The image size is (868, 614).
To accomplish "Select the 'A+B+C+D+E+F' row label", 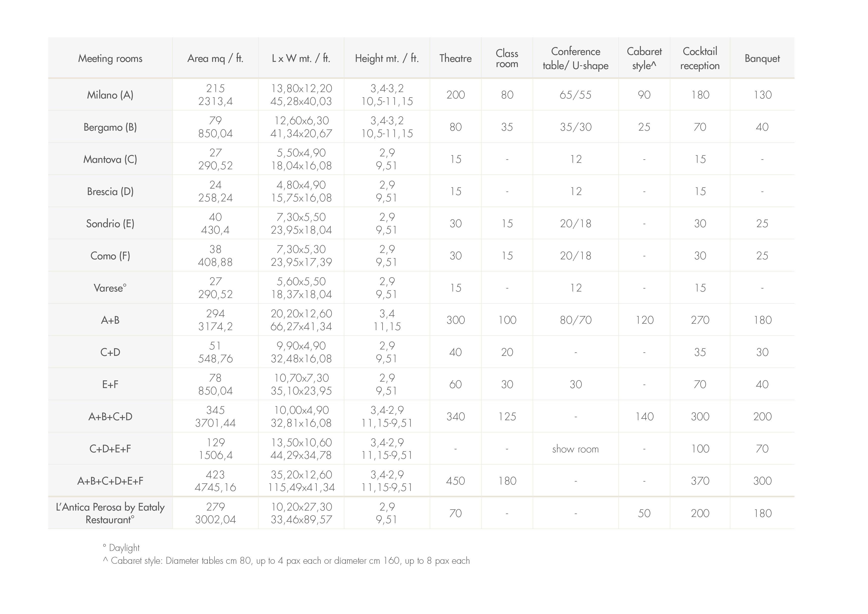I will point(110,481).
